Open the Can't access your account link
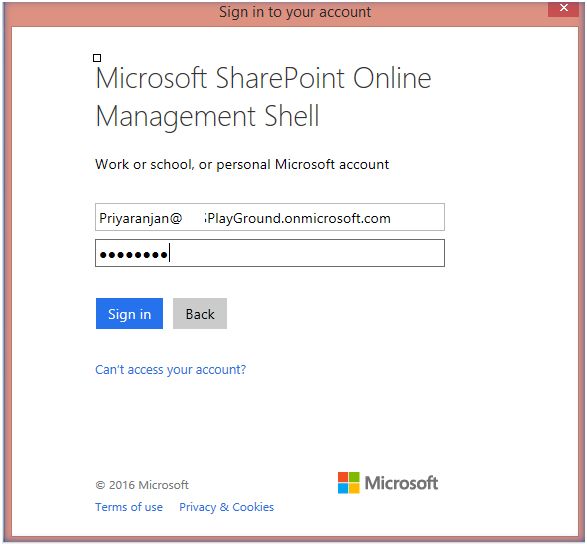587x546 pixels. click(x=171, y=370)
